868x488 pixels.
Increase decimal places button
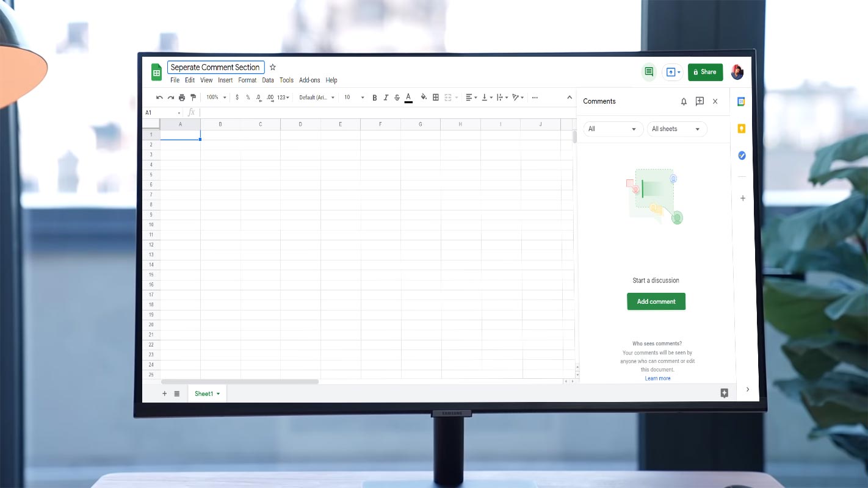point(270,98)
